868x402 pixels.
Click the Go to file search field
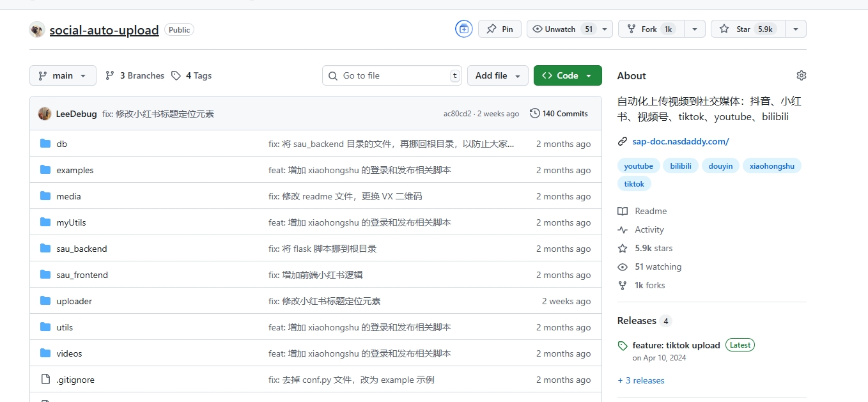pos(392,75)
